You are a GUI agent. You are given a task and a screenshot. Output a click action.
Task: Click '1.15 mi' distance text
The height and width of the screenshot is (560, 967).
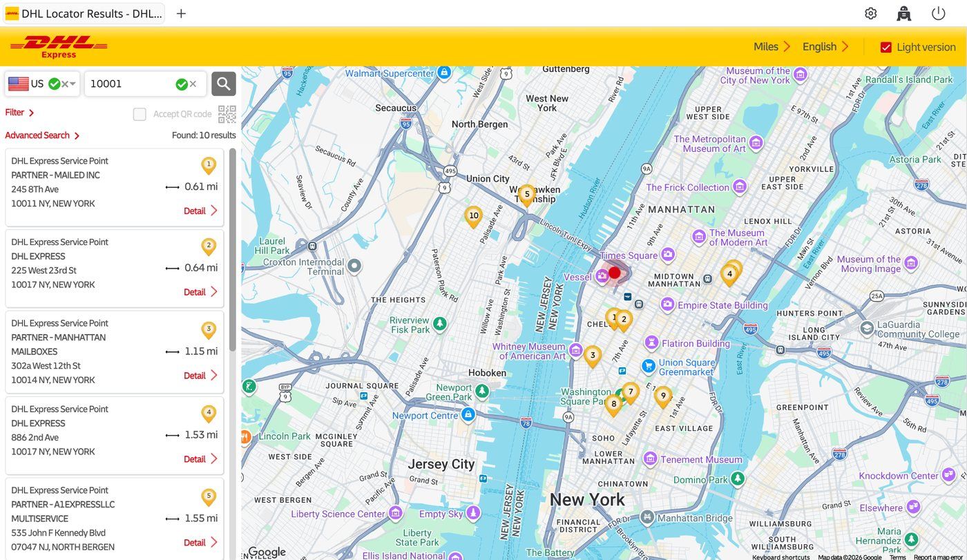[201, 351]
